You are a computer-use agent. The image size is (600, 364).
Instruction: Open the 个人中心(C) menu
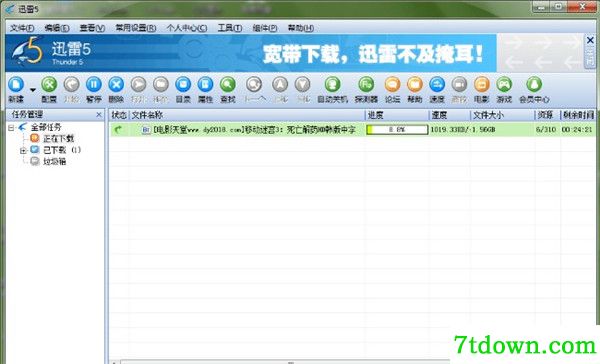coord(187,28)
